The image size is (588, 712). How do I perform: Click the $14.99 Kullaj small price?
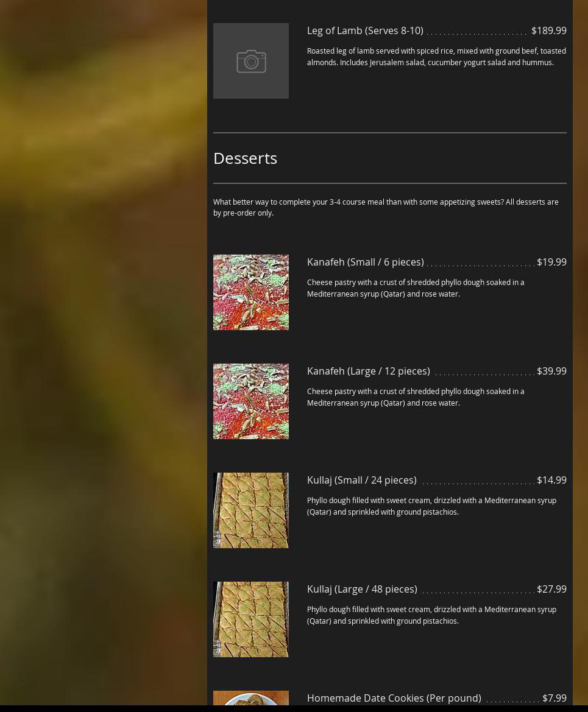click(551, 480)
